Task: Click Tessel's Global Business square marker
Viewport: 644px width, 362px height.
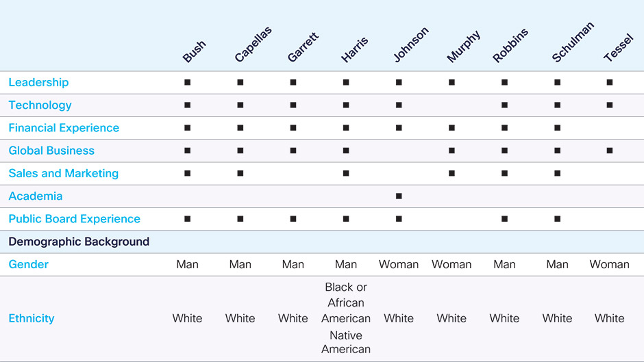Action: 609,151
